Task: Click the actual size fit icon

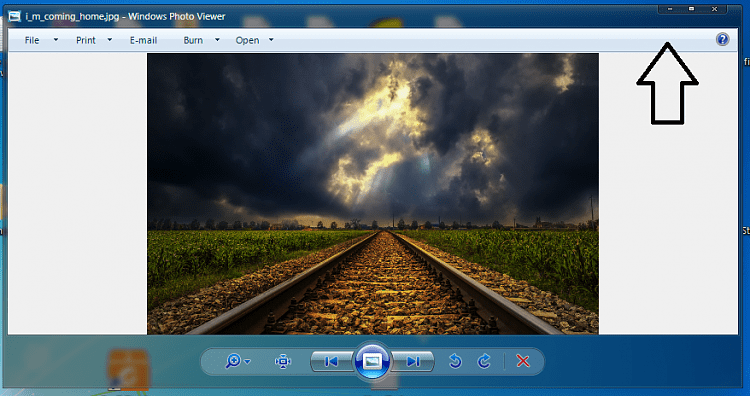Action: [283, 361]
